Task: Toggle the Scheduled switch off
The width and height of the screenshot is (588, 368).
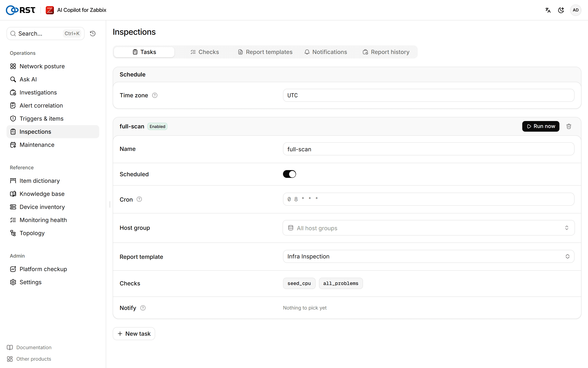Action: pyautogui.click(x=289, y=174)
